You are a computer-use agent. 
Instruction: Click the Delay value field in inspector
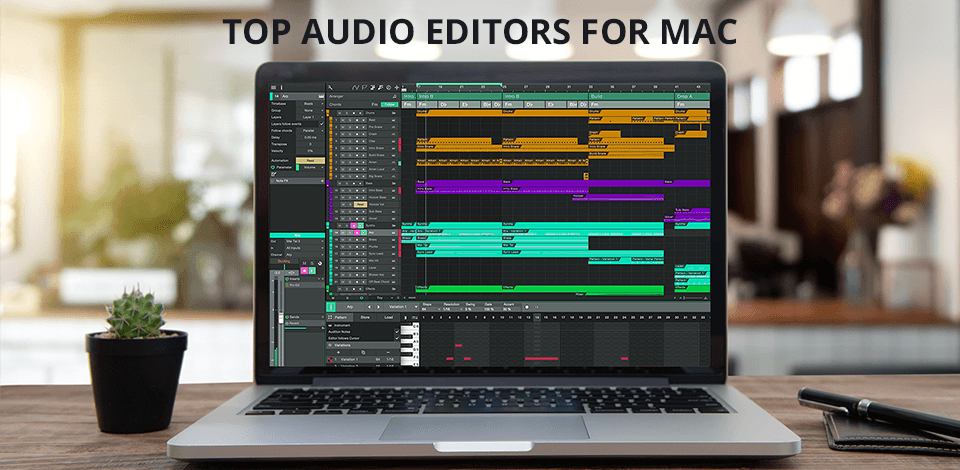(310, 138)
